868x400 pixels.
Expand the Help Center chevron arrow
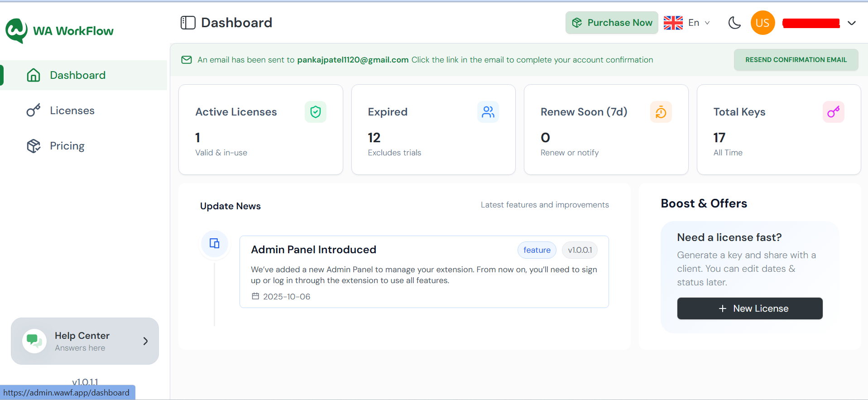(x=145, y=341)
